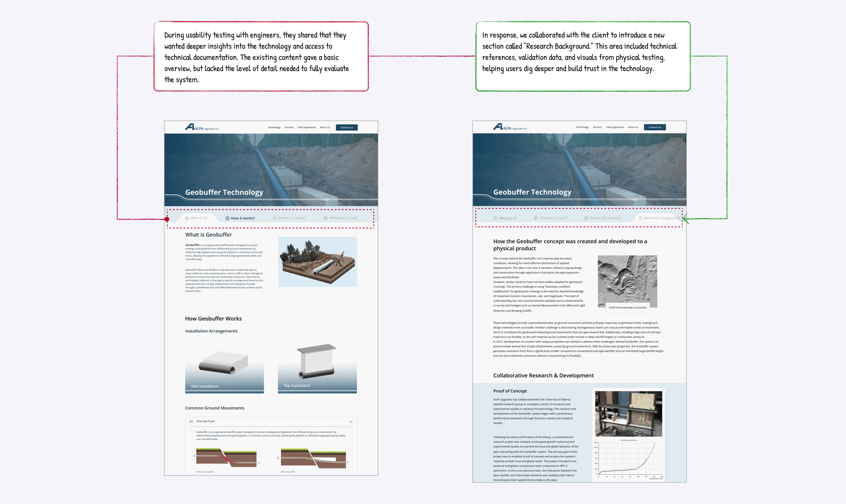This screenshot has width=846, height=504.
Task: Click icon beside left What is it tab
Action: (187, 218)
